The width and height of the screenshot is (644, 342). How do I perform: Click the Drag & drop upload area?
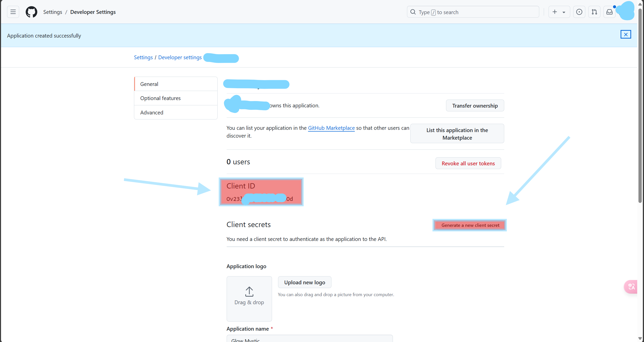click(x=249, y=299)
